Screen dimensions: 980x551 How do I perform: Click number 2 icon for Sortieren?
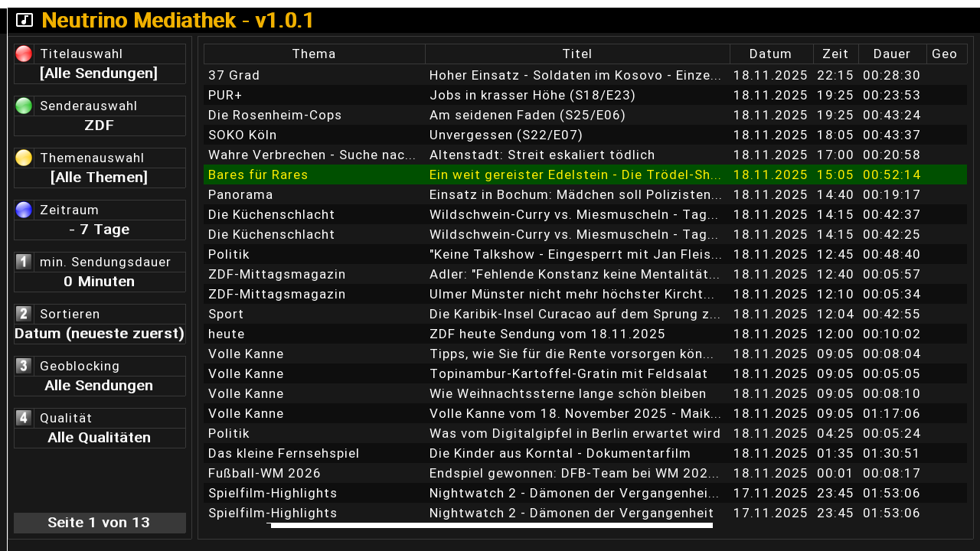tap(24, 314)
